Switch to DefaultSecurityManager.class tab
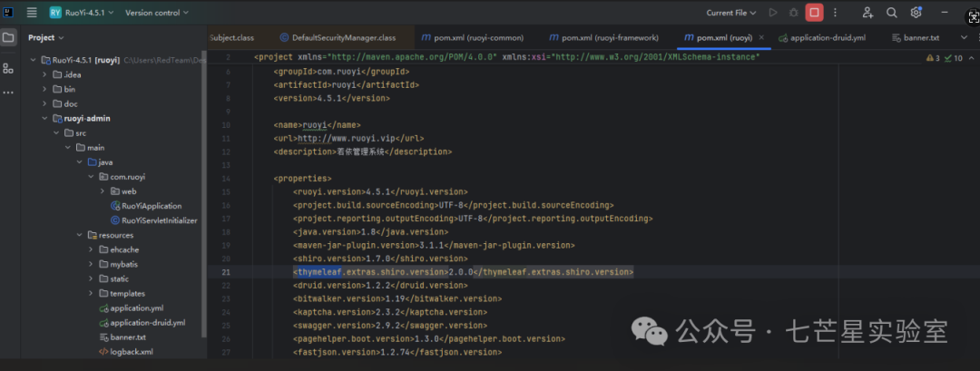Viewport: 980px width, 371px height. pos(338,37)
